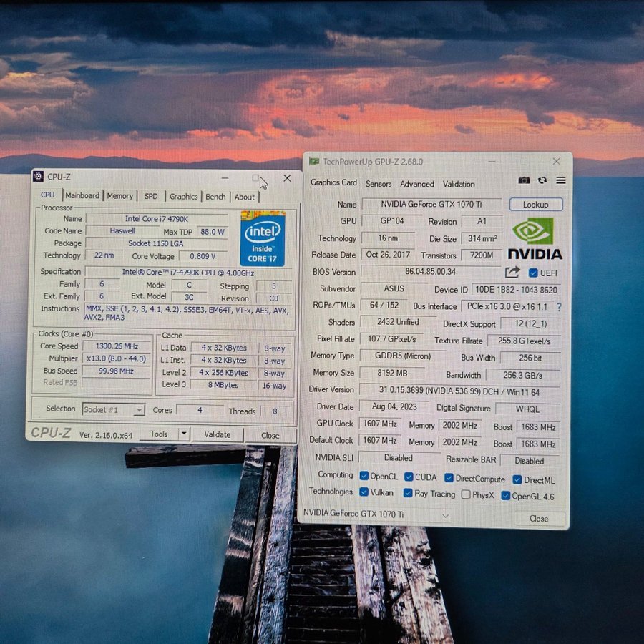Switch to the Mainboard tab in CPU-Z

coord(82,196)
